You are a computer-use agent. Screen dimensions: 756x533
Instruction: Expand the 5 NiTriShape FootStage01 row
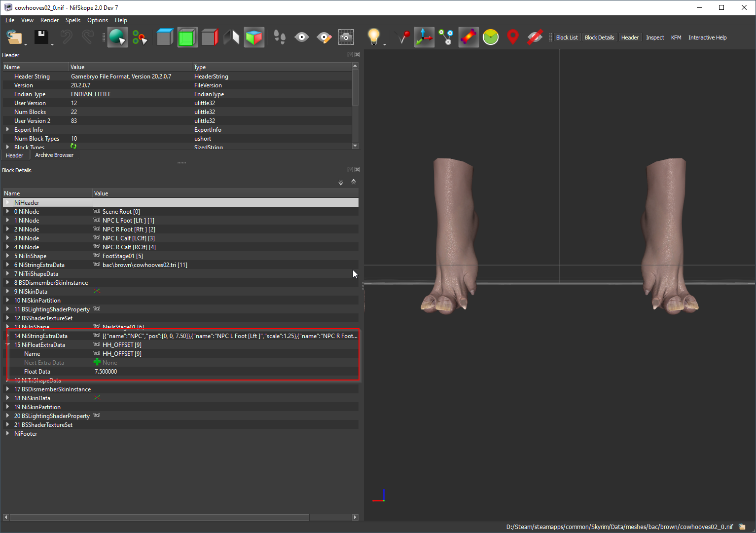[7, 256]
